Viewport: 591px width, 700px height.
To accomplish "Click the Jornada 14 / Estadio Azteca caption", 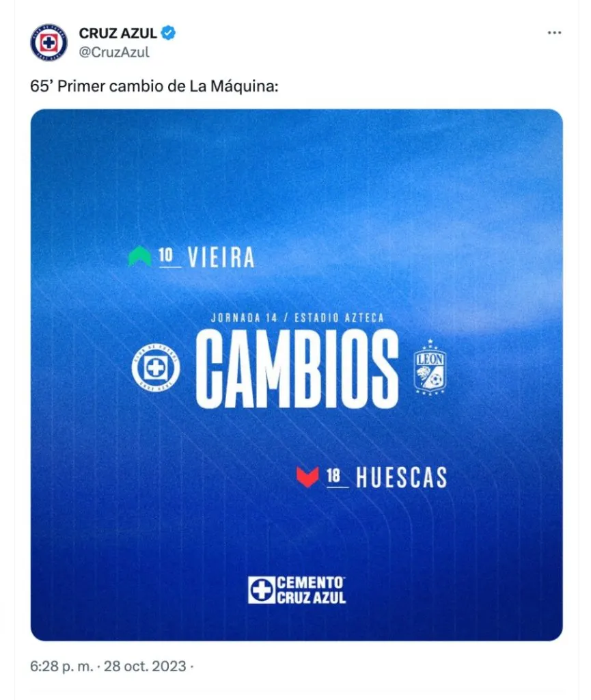I will pos(297,318).
